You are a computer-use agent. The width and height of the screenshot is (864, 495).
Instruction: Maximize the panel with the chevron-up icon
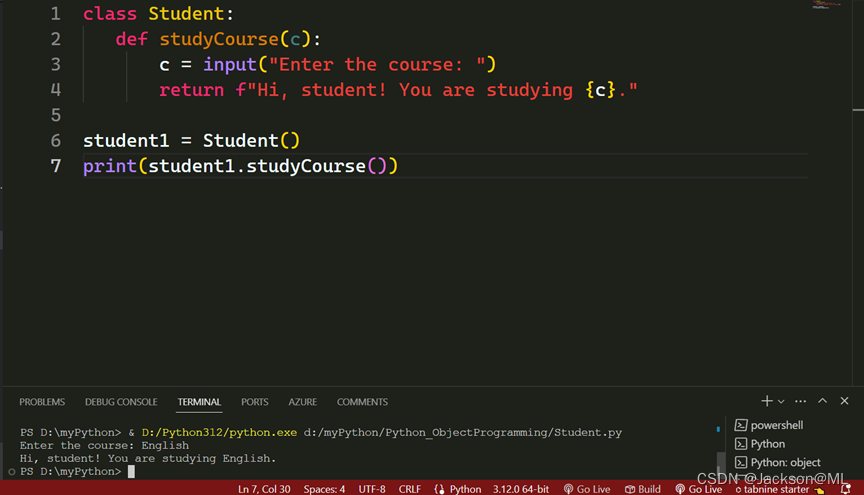823,401
